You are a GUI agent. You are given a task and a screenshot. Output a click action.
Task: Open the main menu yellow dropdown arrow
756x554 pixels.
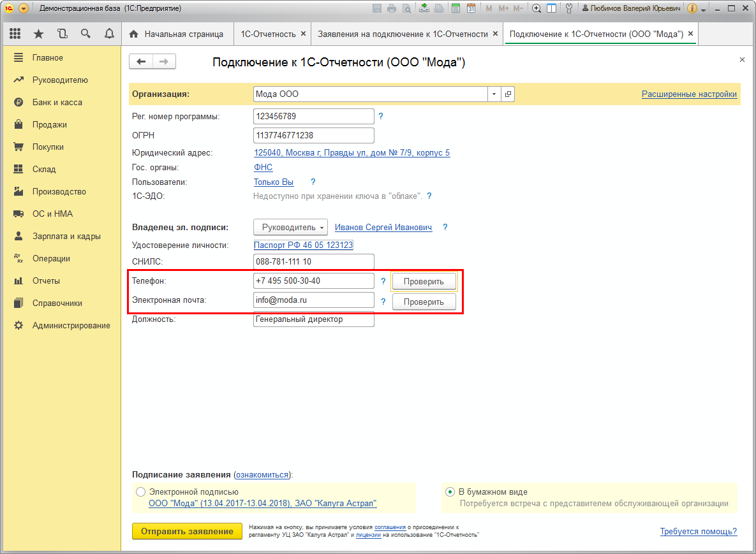point(24,8)
